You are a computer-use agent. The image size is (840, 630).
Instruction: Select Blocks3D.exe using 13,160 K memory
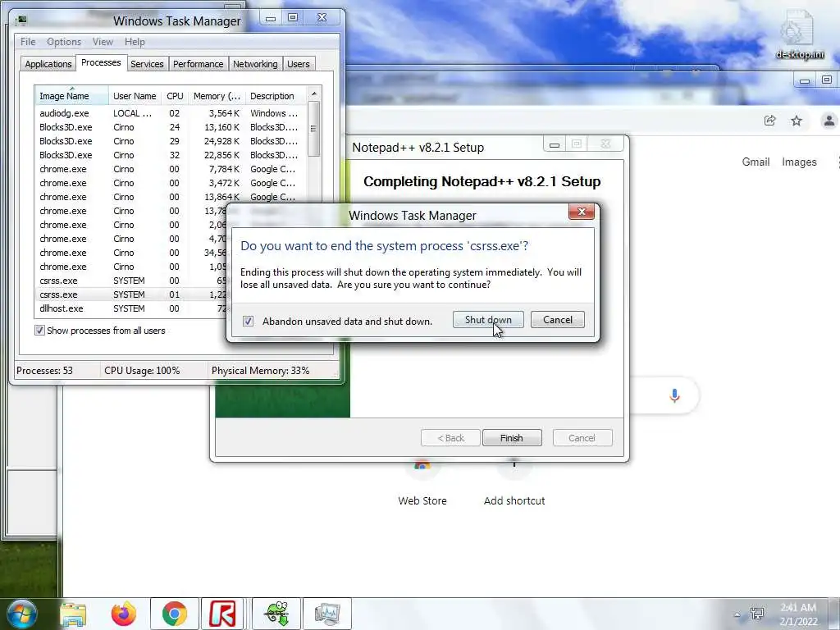point(171,127)
